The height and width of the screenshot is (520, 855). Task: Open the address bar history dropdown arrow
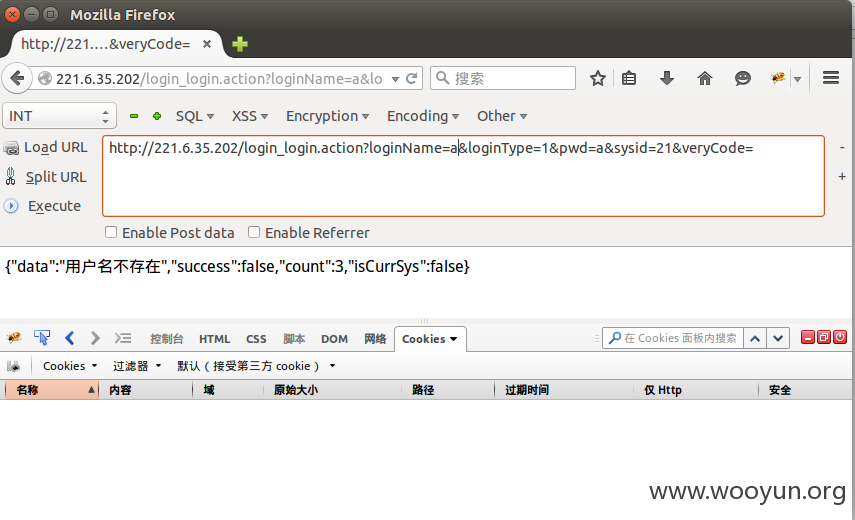[x=395, y=79]
